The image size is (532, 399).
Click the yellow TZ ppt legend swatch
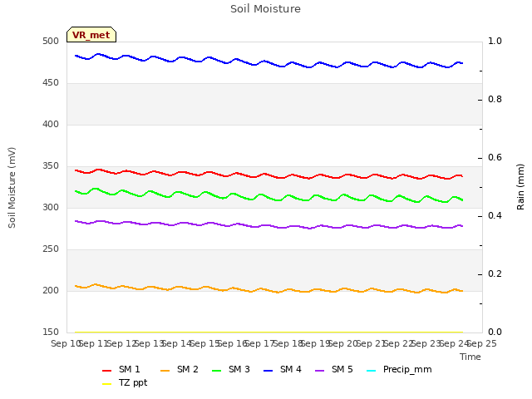(x=107, y=384)
